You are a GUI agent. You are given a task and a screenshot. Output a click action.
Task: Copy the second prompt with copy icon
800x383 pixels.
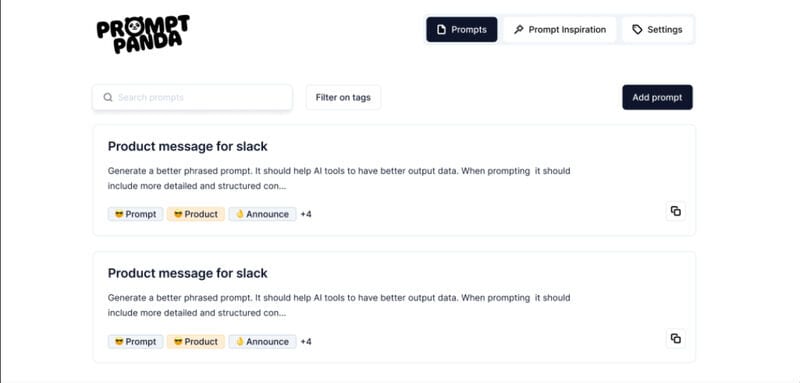pos(676,339)
